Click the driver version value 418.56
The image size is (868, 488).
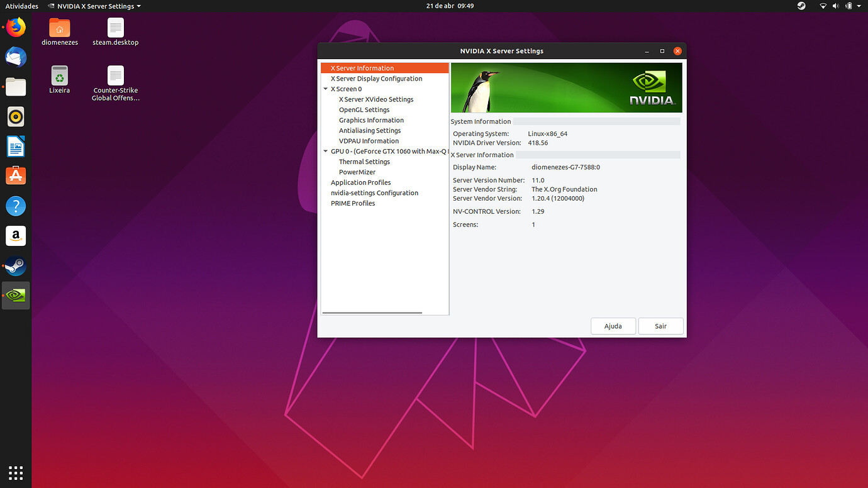[x=538, y=143]
